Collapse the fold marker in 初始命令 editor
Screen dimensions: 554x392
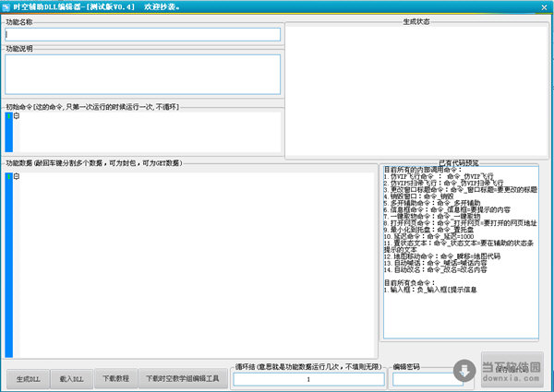pos(16,116)
